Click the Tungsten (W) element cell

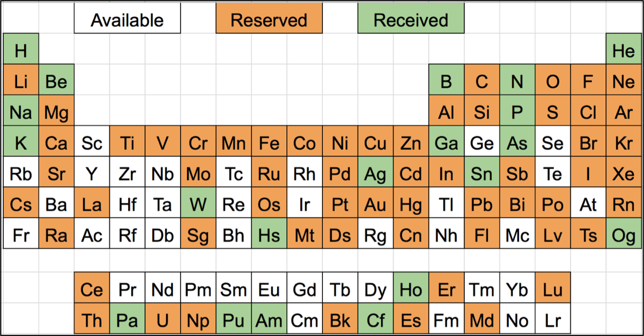pyautogui.click(x=198, y=205)
